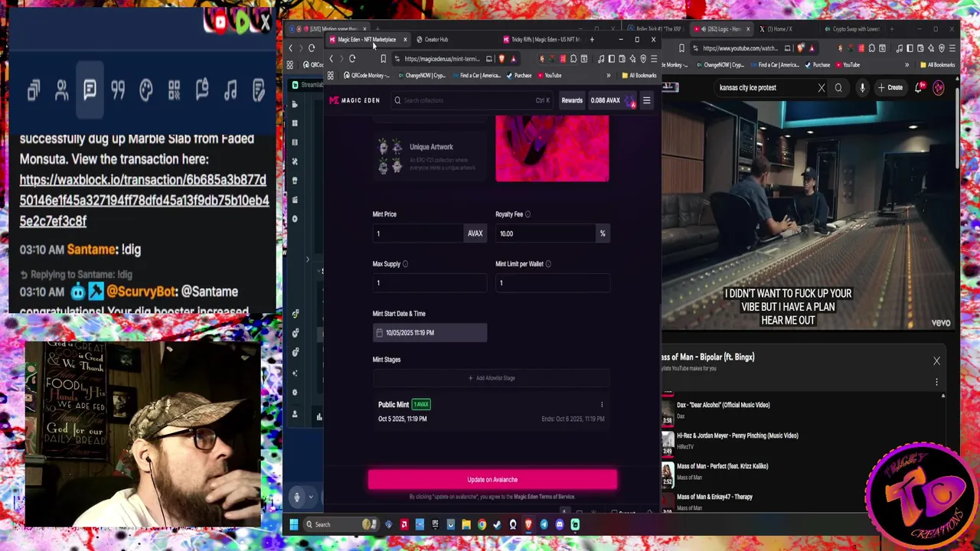Show Mint Limit per Wallet info icon
980x551 pixels.
point(548,264)
